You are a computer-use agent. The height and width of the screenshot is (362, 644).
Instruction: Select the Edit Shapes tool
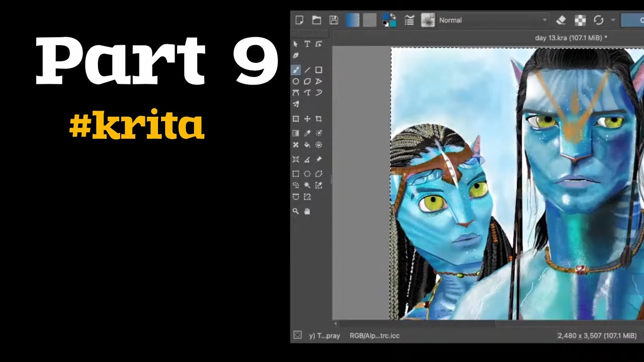(318, 44)
